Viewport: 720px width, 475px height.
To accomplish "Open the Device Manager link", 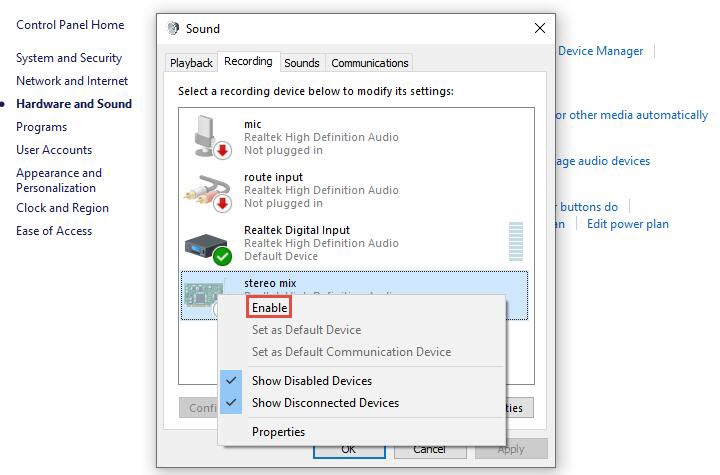I will pos(600,51).
